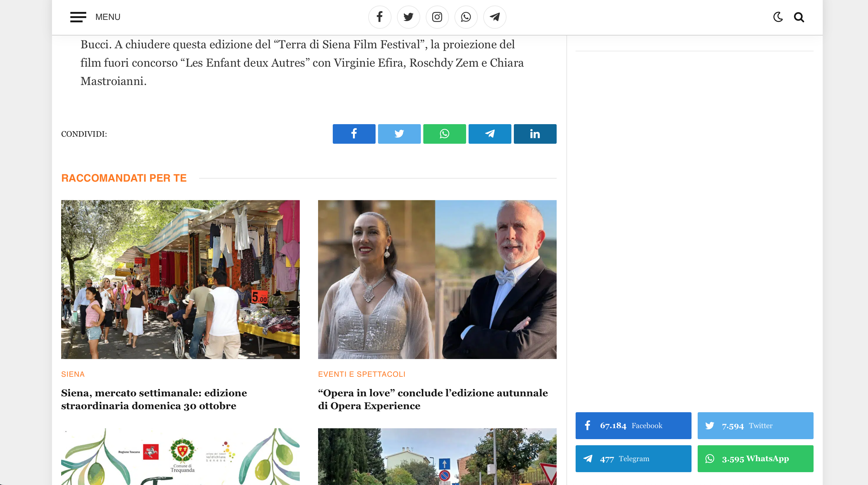Open Siena market article thumbnail
Image resolution: width=868 pixels, height=485 pixels.
[x=180, y=280]
